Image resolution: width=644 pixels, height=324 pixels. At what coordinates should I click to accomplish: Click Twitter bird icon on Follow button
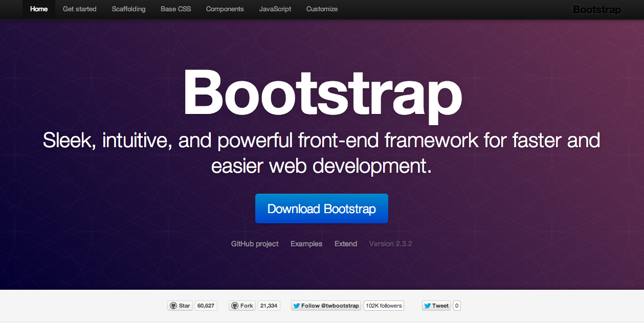296,306
